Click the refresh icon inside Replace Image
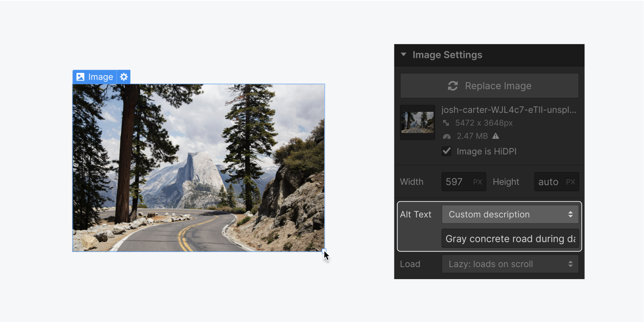Screen dimensions: 644x322 point(452,86)
